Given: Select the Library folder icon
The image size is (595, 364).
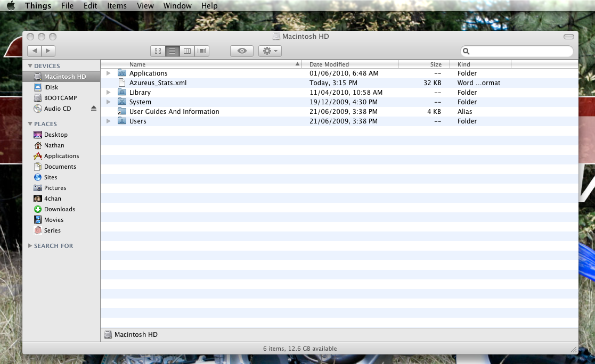Looking at the screenshot, I should coord(122,92).
